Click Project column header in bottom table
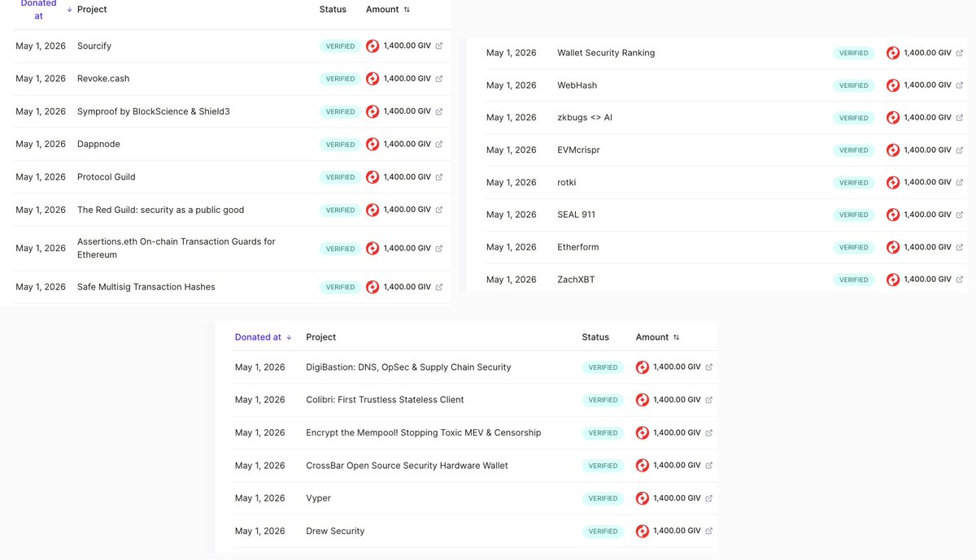 point(320,337)
